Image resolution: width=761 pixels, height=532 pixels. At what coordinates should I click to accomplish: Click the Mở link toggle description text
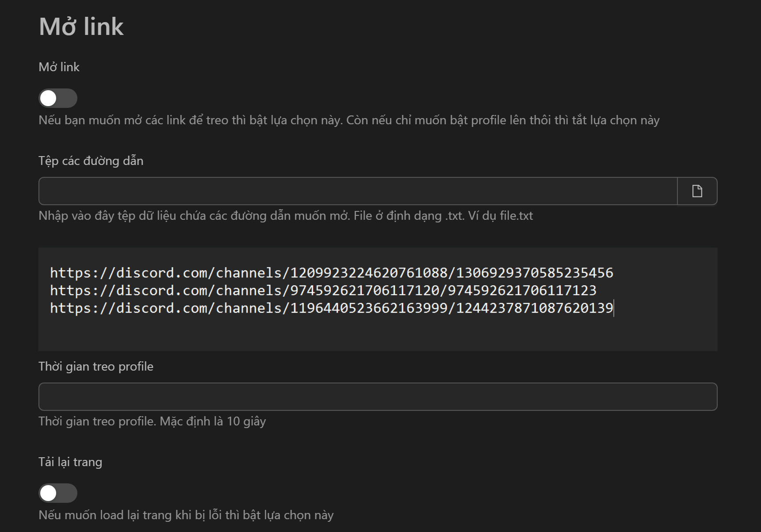pos(348,120)
